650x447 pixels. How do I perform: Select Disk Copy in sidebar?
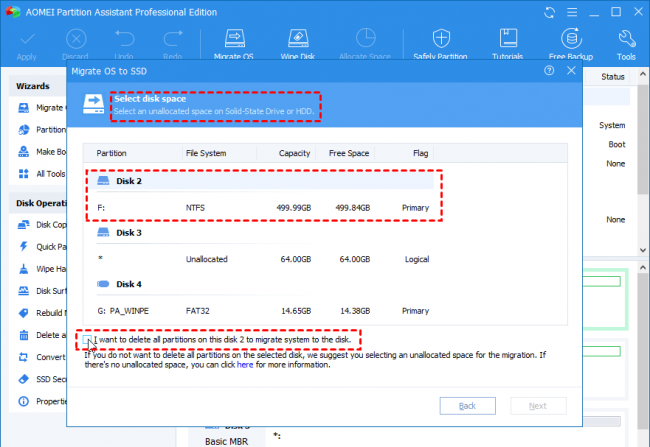click(41, 225)
